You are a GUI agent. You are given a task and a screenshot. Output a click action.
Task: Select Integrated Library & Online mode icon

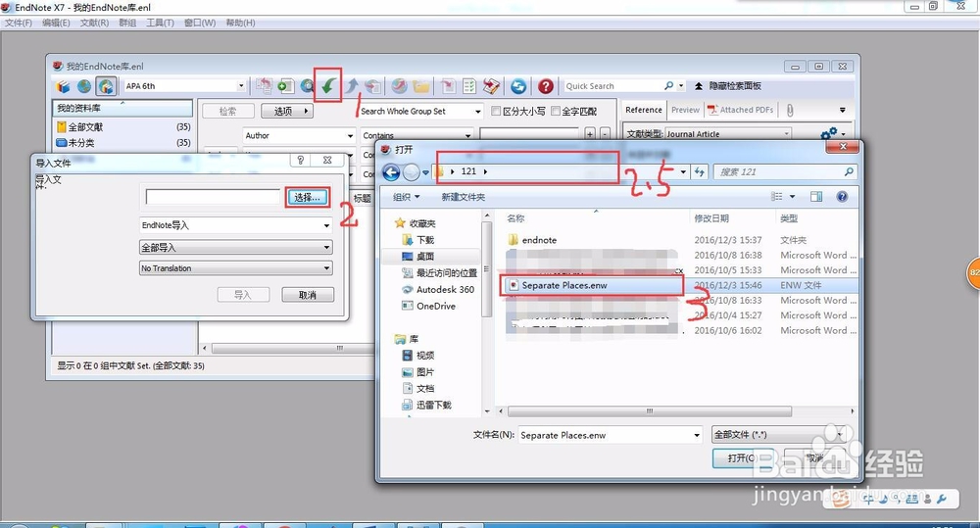[x=106, y=86]
